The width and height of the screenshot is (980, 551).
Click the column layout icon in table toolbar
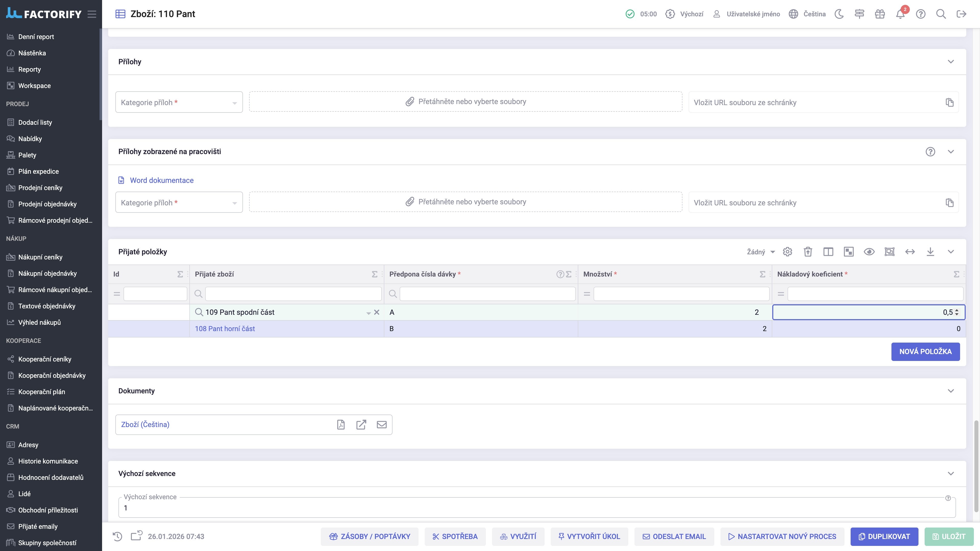coord(828,252)
